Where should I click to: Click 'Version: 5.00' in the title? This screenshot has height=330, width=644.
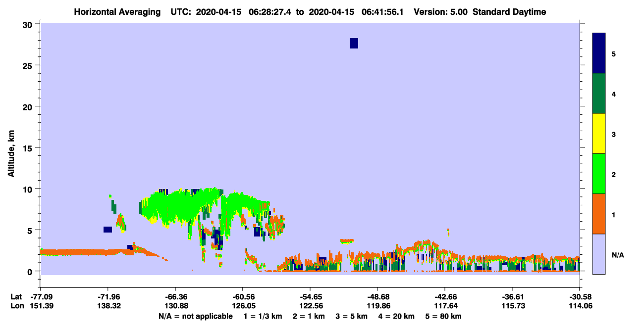pyautogui.click(x=441, y=12)
